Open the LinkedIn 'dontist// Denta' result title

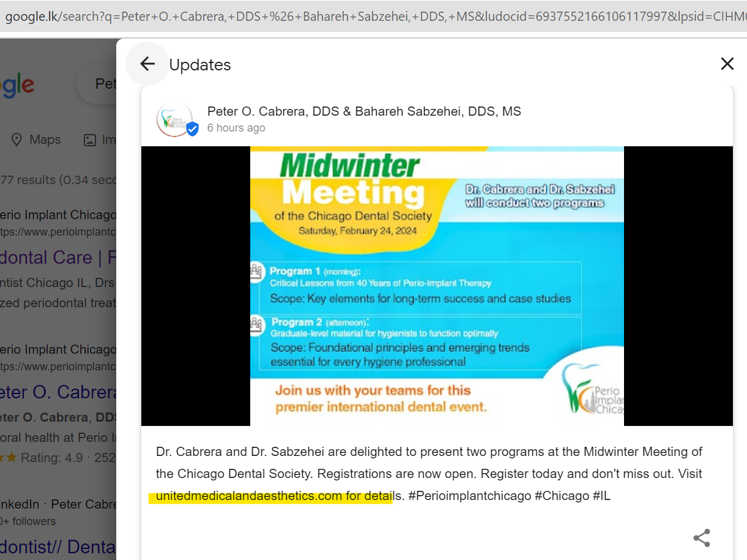coord(58,547)
